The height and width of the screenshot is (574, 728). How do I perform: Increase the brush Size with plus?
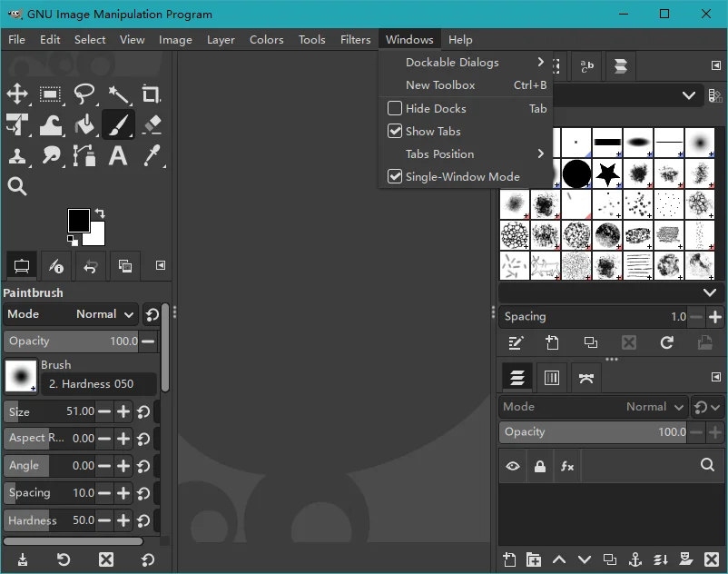point(123,411)
